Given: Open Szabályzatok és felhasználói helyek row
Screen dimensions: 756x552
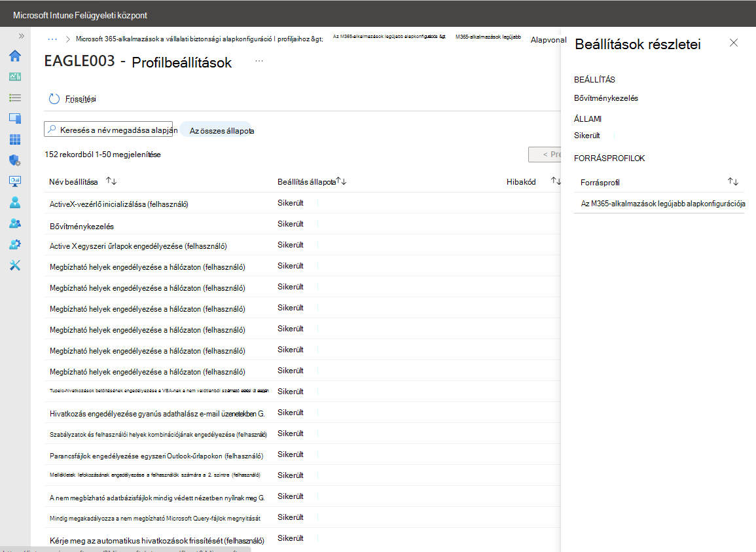Looking at the screenshot, I should pyautogui.click(x=158, y=435).
